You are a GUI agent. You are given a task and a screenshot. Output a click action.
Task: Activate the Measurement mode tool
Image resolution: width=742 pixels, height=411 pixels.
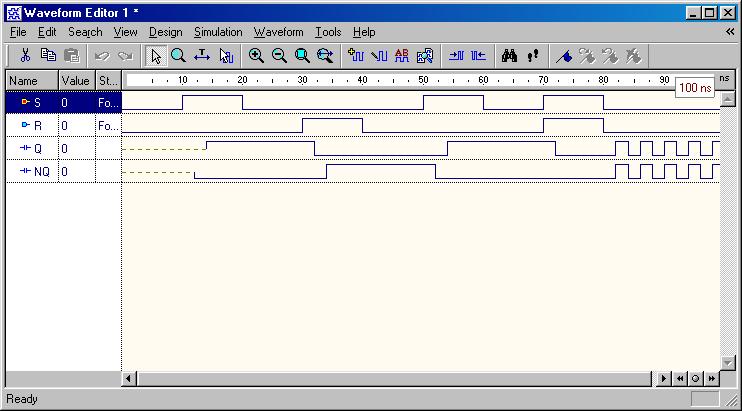click(x=202, y=56)
